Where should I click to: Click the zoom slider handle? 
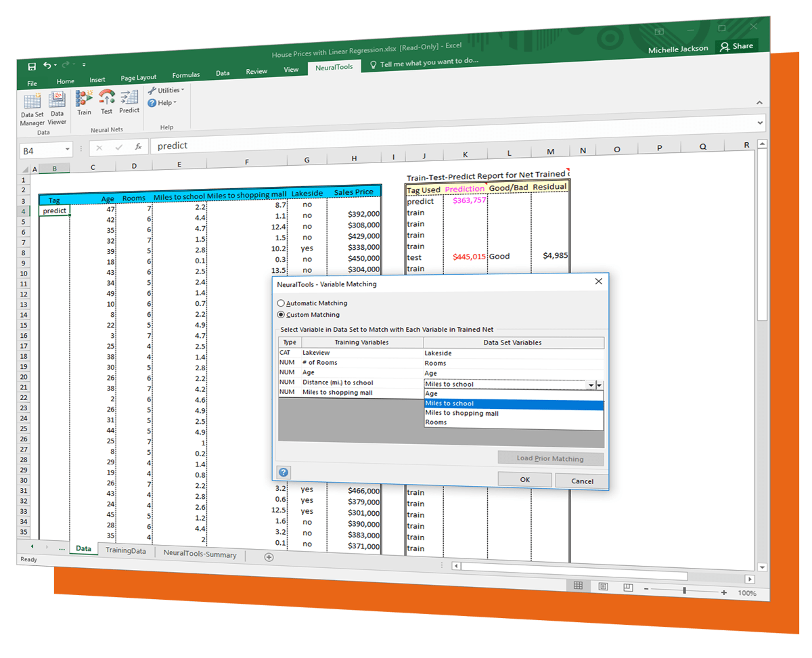684,591
